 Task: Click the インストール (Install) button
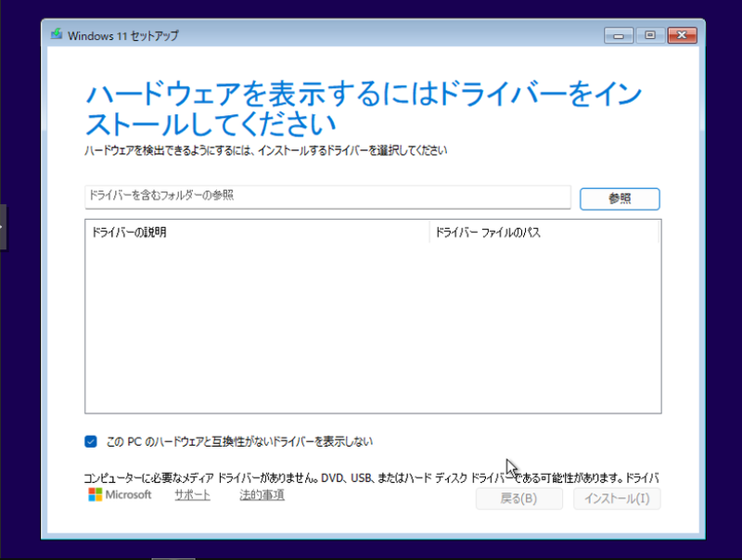point(616,498)
